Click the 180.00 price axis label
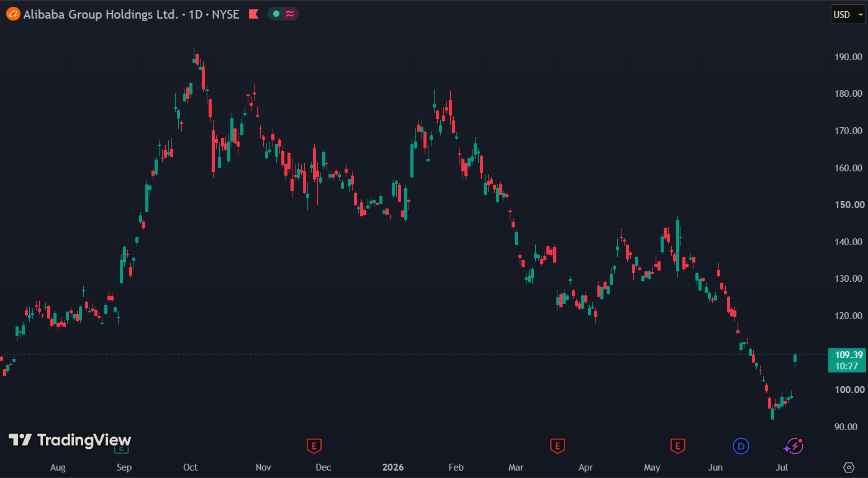Image resolution: width=868 pixels, height=478 pixels. 849,94
